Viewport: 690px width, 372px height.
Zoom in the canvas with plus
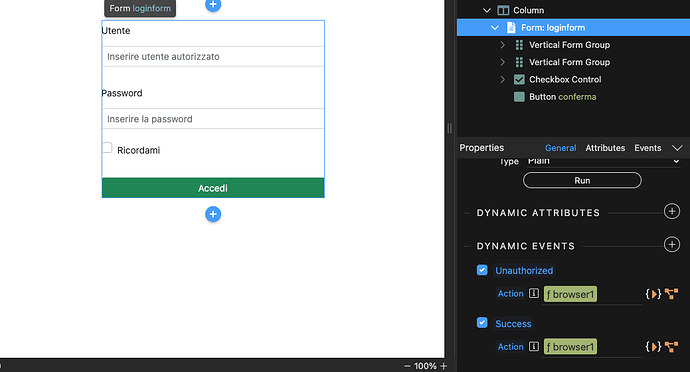[x=444, y=366]
